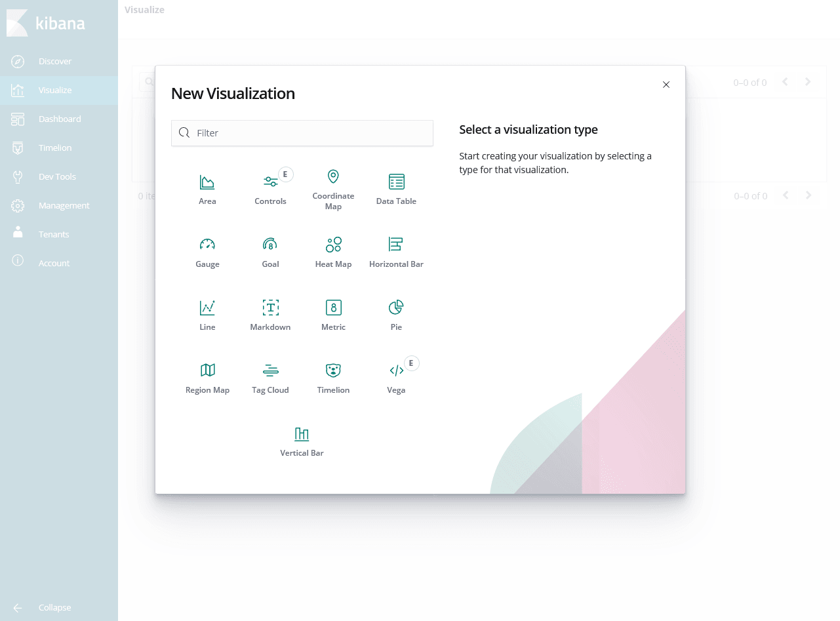The height and width of the screenshot is (621, 840).
Task: Go to Dashboard in the sidebar
Action: point(59,119)
